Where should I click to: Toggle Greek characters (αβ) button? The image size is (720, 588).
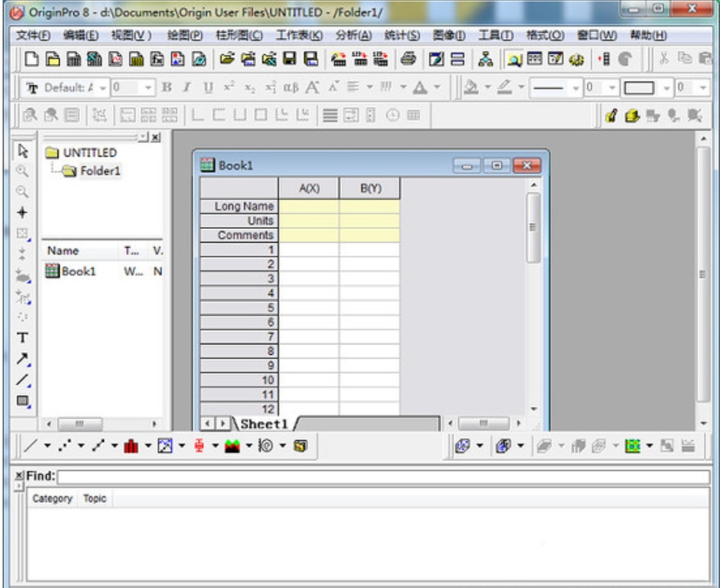(x=291, y=87)
